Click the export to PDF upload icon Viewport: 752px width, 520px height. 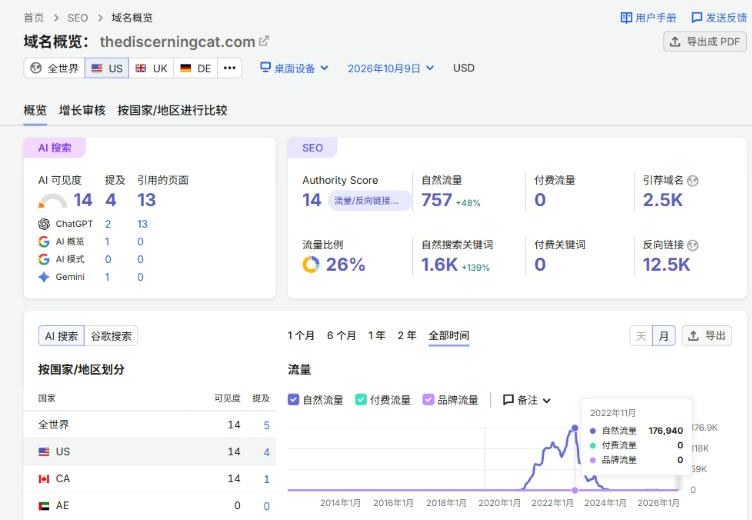pyautogui.click(x=675, y=42)
